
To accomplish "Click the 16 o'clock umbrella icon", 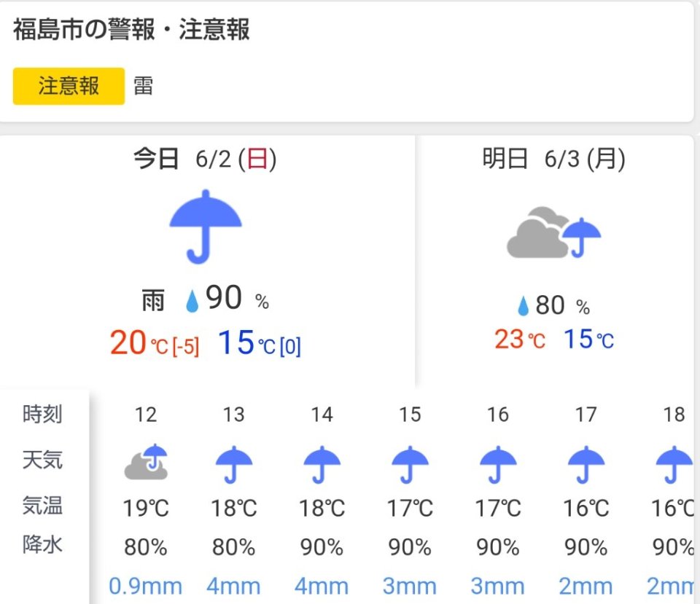I will 498,464.
